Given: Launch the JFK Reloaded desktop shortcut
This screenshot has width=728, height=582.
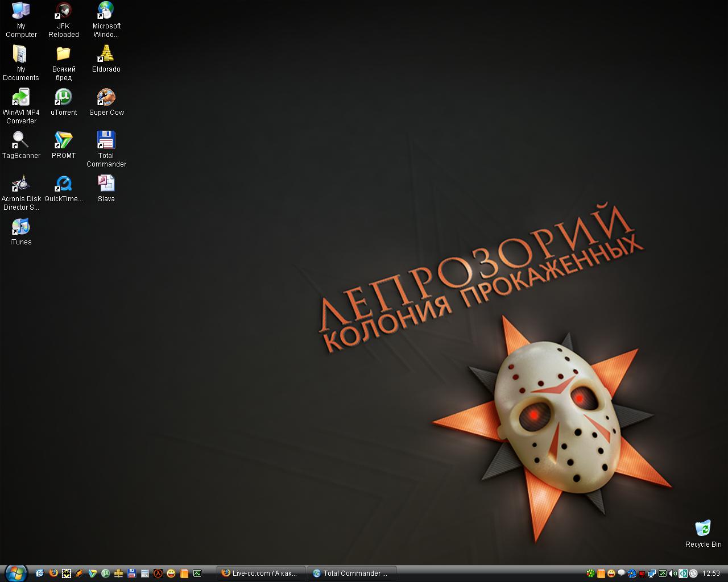Looking at the screenshot, I should 63,11.
